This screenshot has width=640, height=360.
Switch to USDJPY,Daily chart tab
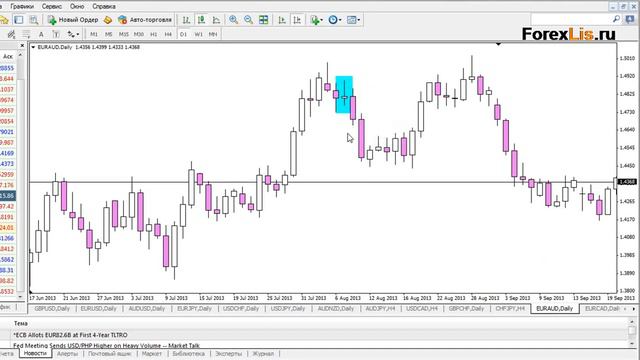288,309
